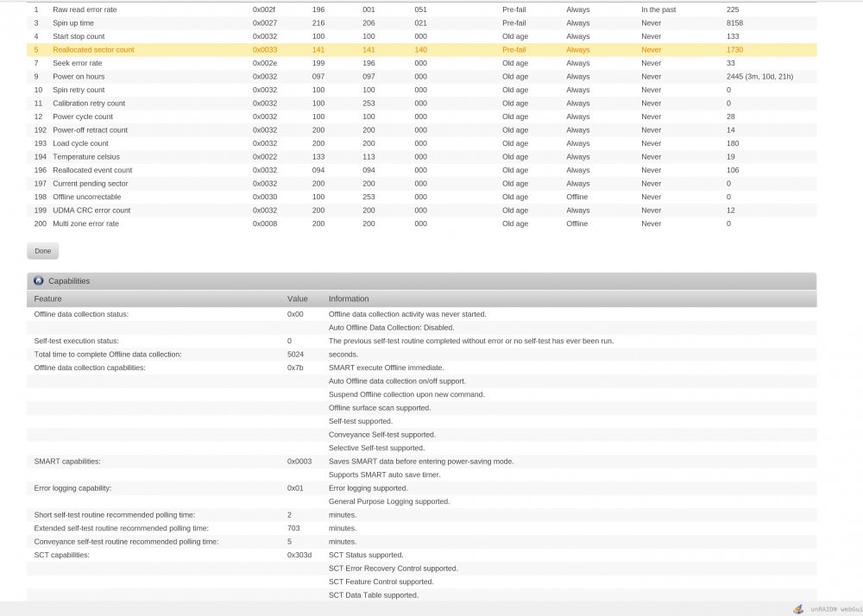
Task: Click raw value 8158
Action: pos(734,23)
